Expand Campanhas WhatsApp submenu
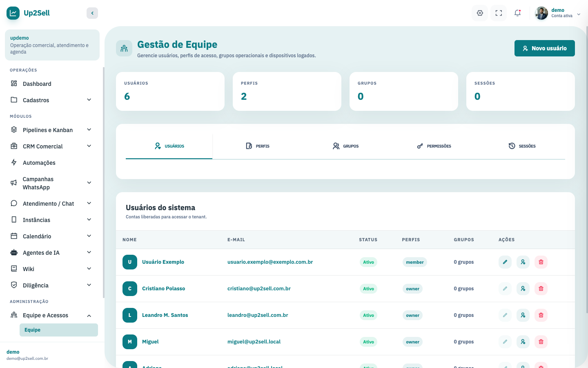This screenshot has height=368, width=588. [52, 183]
